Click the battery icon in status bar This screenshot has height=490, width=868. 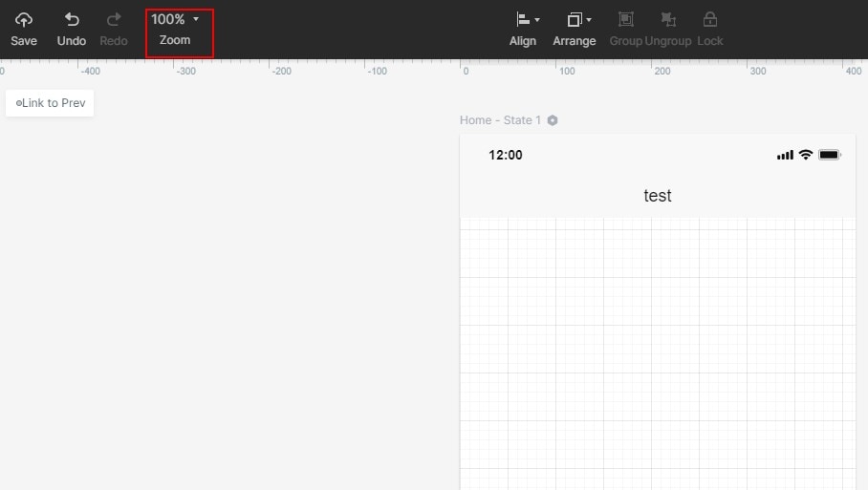pos(830,155)
